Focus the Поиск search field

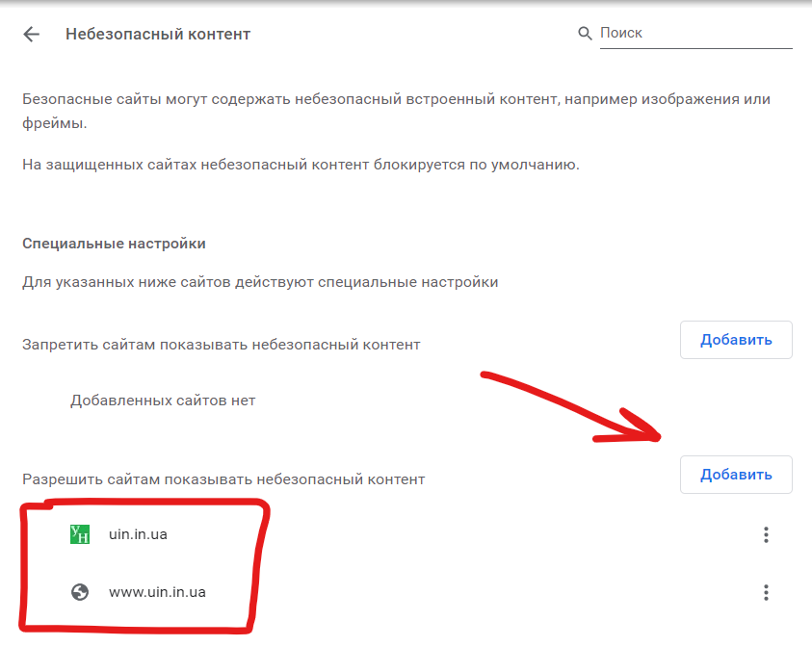pos(696,34)
